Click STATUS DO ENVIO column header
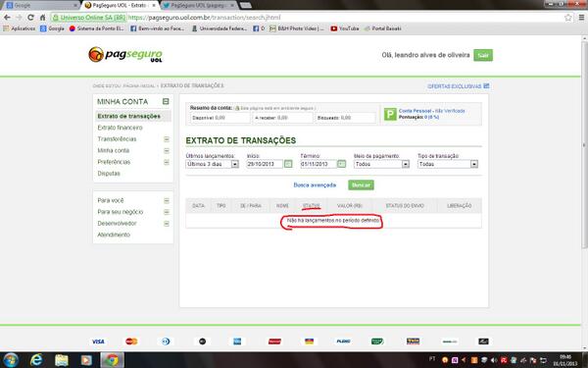This screenshot has height=368, width=588. (405, 206)
